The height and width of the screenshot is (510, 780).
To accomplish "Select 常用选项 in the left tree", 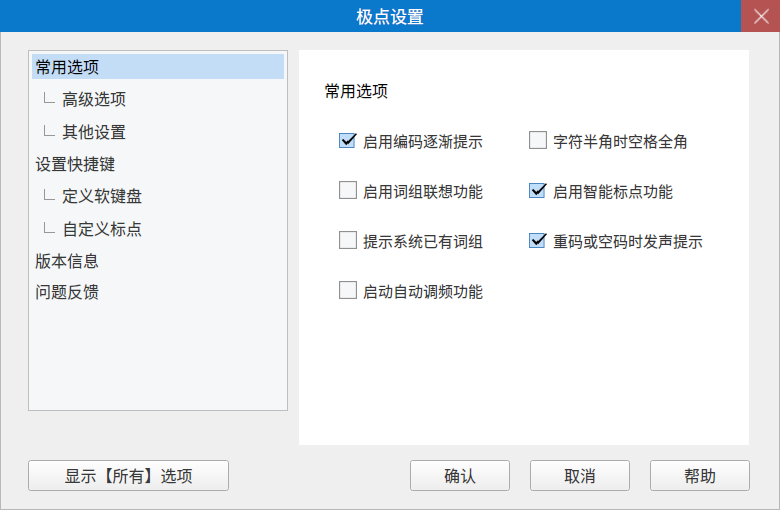I will (67, 68).
